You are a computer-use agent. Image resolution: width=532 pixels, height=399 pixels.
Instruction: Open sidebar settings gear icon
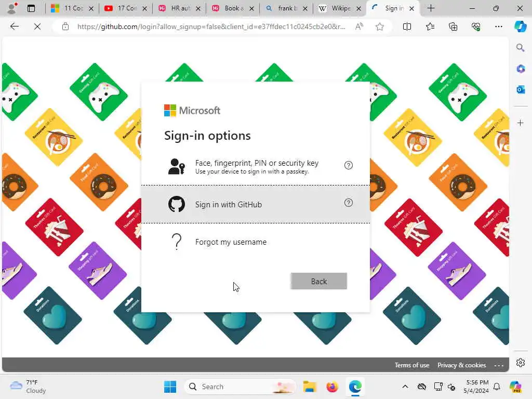[521, 363]
